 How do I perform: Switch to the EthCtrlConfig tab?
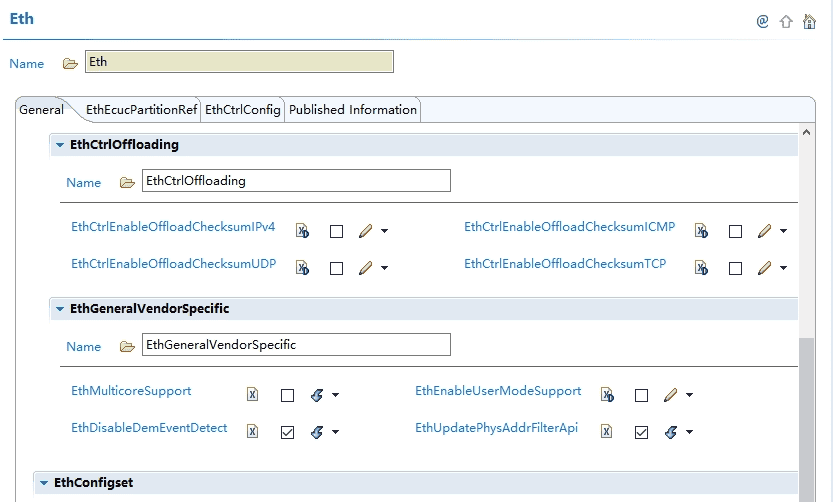(x=243, y=110)
